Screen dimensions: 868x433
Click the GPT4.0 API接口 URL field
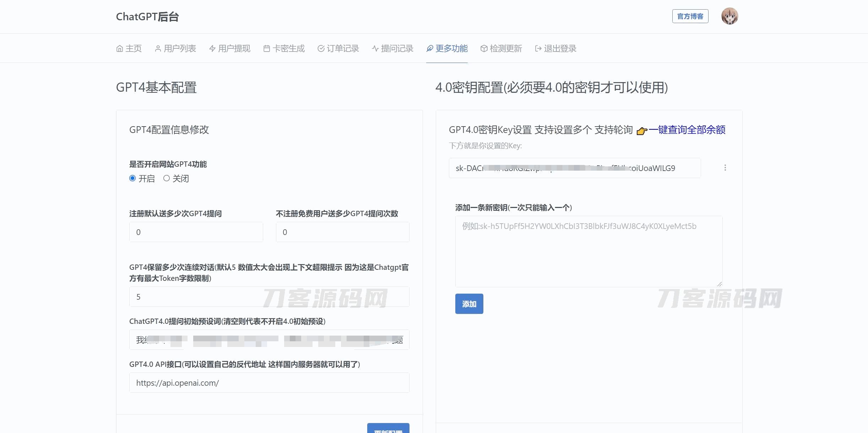pyautogui.click(x=269, y=383)
